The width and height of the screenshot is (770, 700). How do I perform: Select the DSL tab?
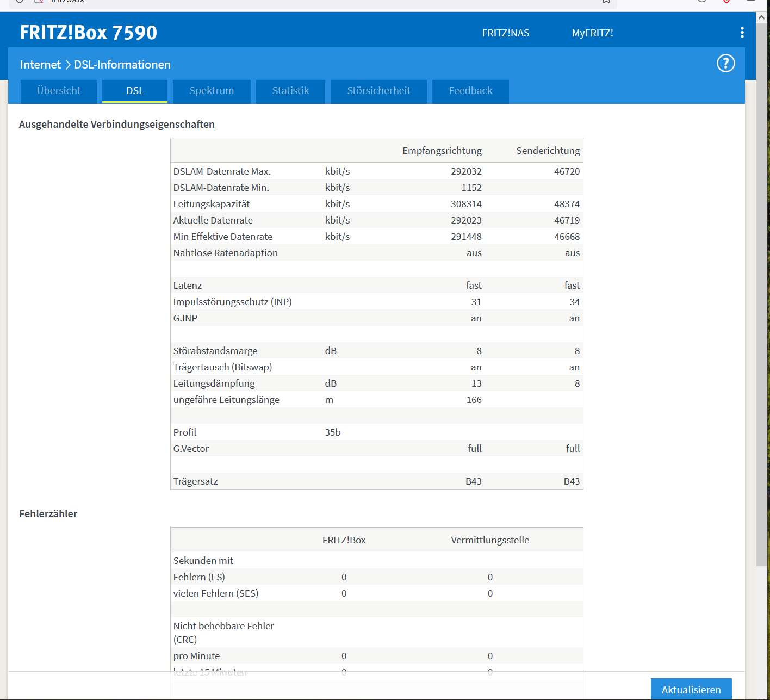[x=135, y=91]
